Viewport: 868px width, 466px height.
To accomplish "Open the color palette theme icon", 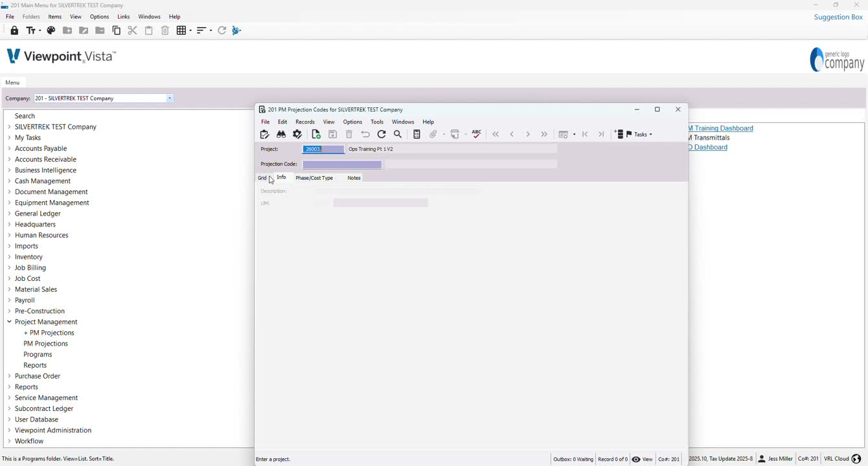I will (51, 30).
